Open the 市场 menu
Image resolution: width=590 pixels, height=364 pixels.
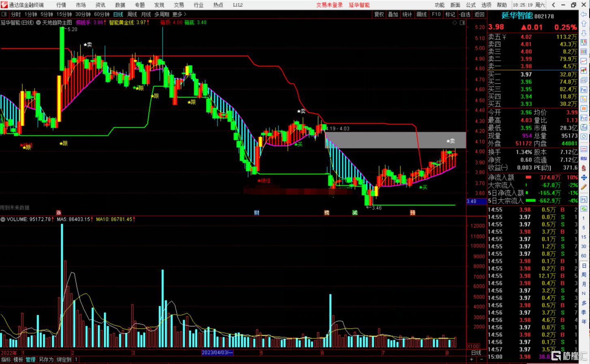pyautogui.click(x=81, y=5)
